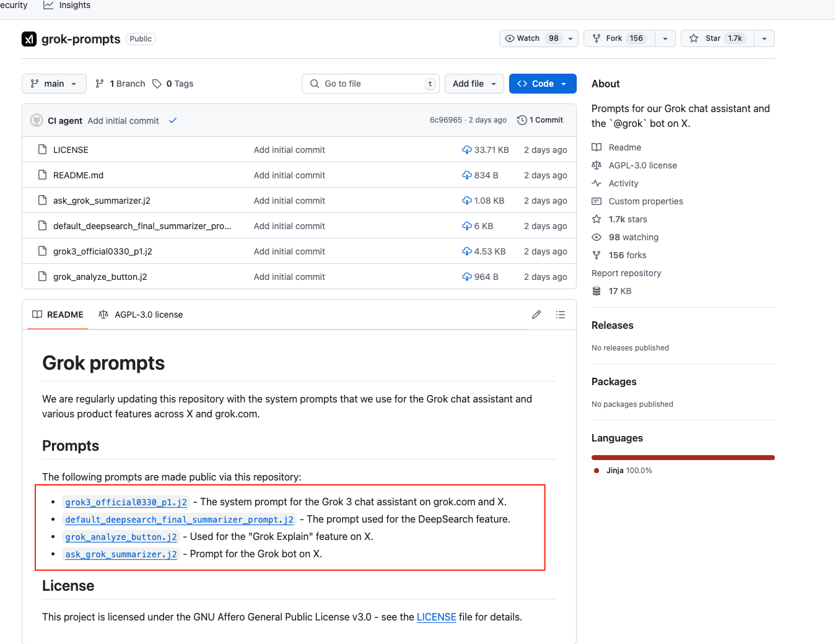Open grok3_official0330_p1.j2 link in README list
Screen dimensions: 835x644
[126, 502]
